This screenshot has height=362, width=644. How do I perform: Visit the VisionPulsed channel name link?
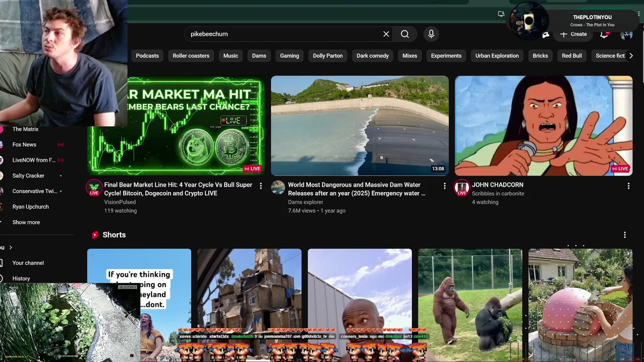tap(120, 202)
